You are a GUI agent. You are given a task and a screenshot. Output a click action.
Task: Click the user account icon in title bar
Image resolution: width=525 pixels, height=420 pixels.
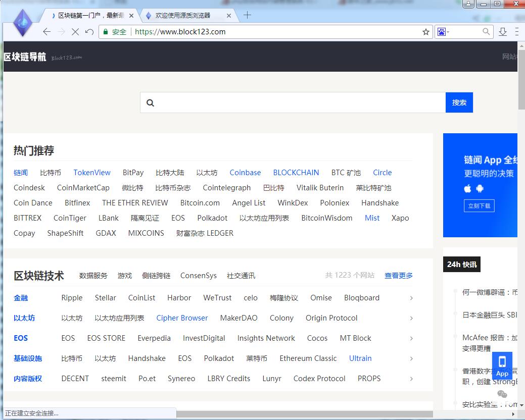coord(468,4)
